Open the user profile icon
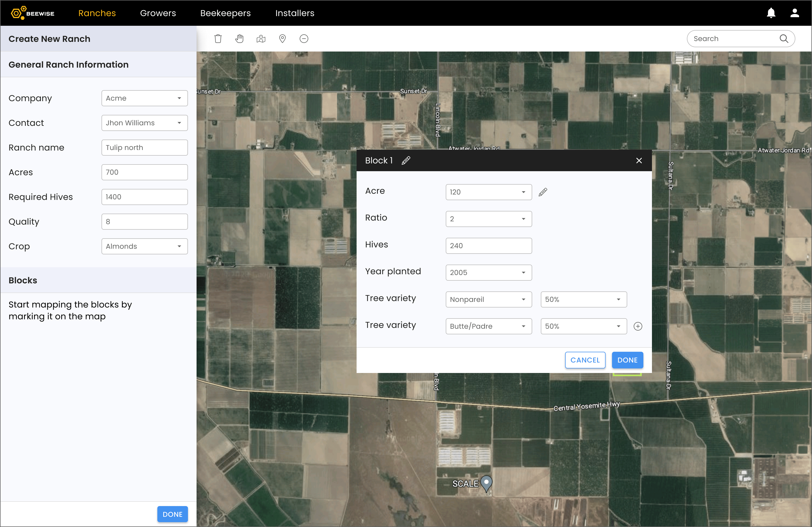This screenshot has height=527, width=812. coord(795,13)
